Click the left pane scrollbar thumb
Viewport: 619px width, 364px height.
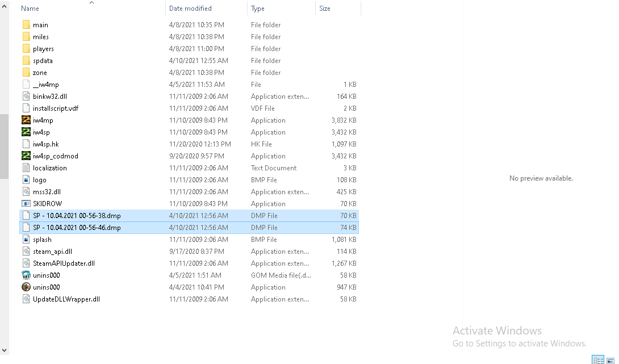click(4, 147)
